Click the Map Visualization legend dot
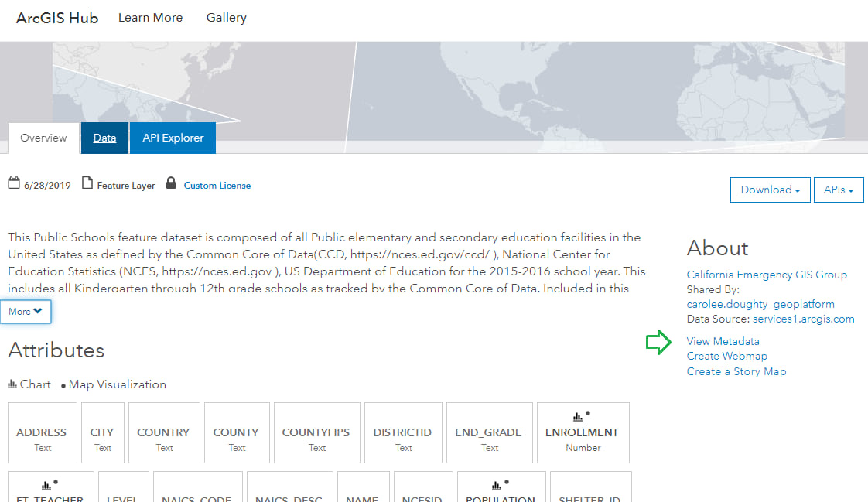The image size is (868, 502). (63, 386)
